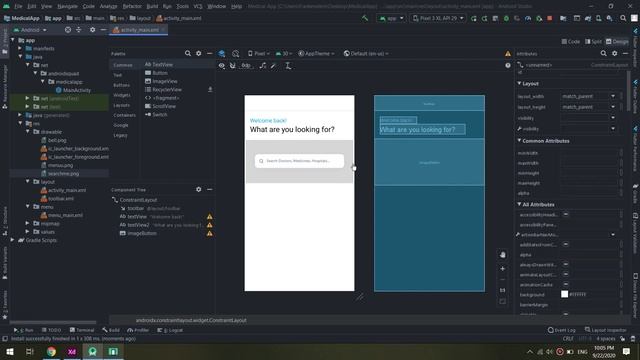Image resolution: width=640 pixels, height=360 pixels.
Task: Open the layout_width match_parent dropdown
Action: [x=613, y=96]
